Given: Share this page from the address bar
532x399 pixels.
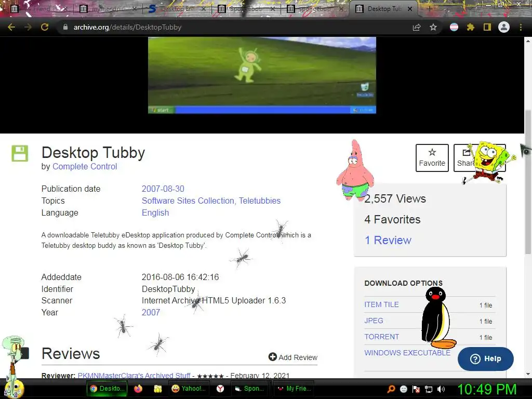Looking at the screenshot, I should tap(417, 27).
